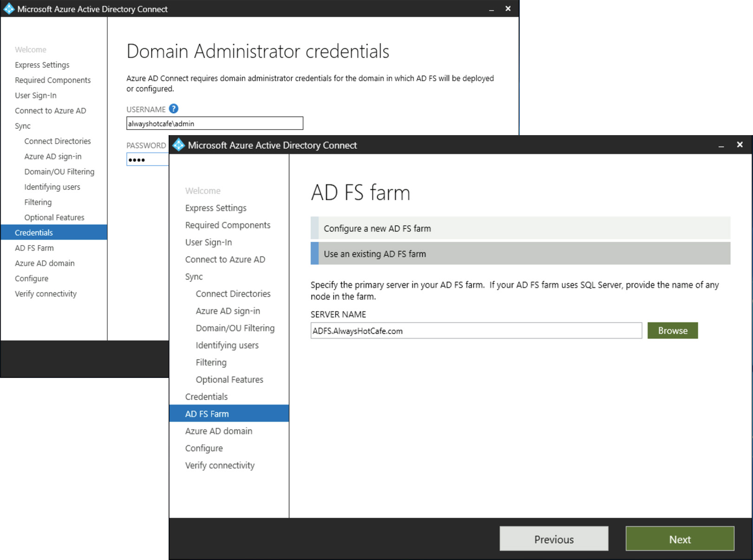
Task: Select Express Settings in back window sidebar
Action: (x=42, y=65)
